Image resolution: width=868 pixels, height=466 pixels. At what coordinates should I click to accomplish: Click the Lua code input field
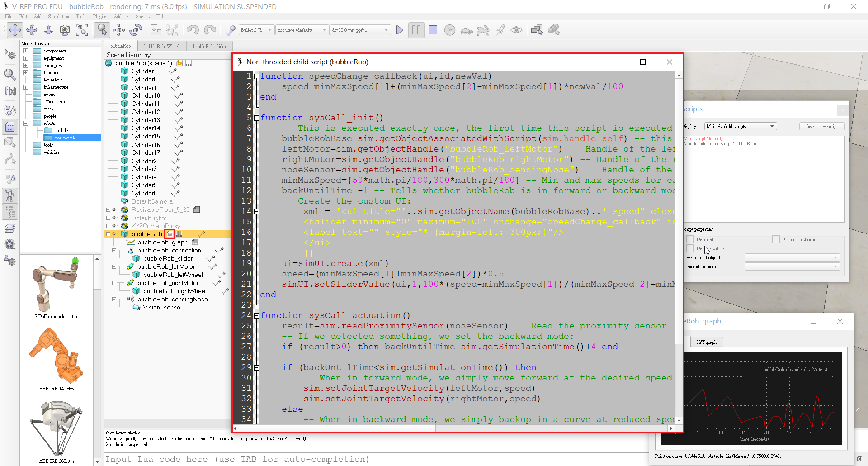[x=375, y=459]
